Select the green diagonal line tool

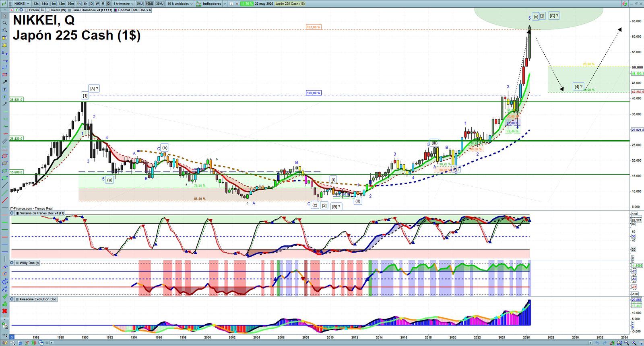[x=5, y=193]
